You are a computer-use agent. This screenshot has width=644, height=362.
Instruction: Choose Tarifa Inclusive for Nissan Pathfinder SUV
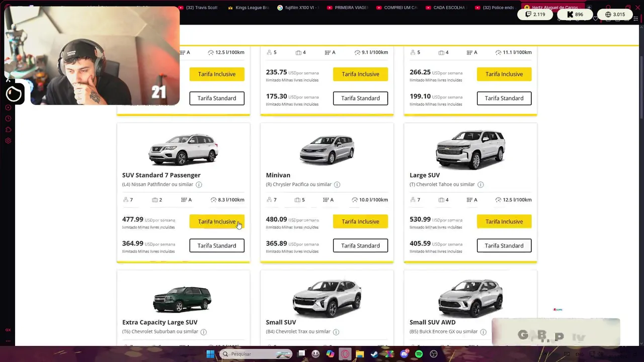[217, 222]
